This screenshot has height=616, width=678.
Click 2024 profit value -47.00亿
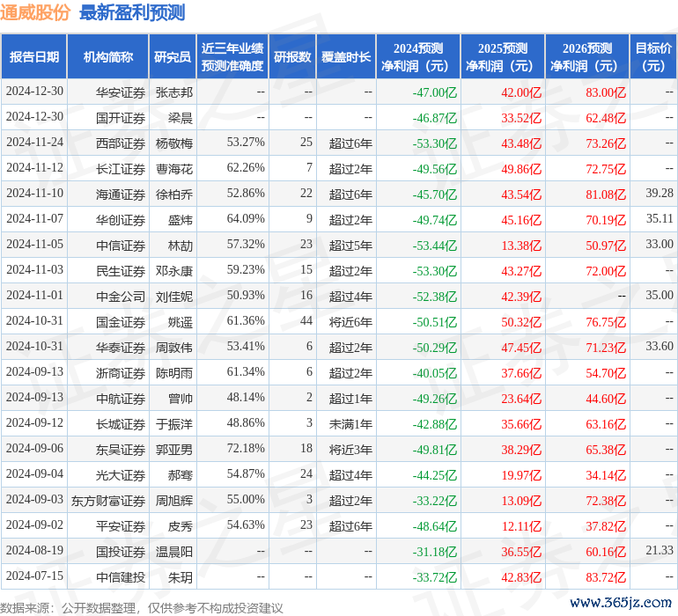pos(435,92)
